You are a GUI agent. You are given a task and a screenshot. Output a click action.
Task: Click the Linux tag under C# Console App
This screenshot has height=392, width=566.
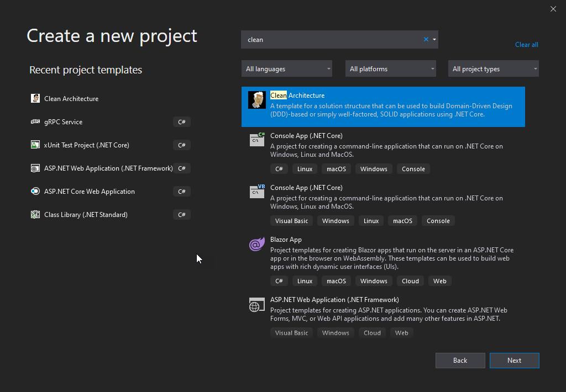305,169
